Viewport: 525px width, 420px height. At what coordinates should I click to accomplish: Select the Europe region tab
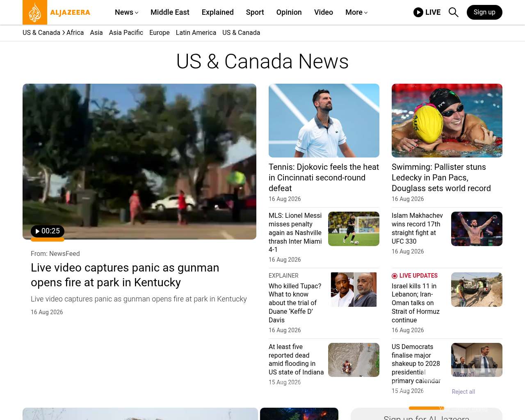[x=160, y=33]
